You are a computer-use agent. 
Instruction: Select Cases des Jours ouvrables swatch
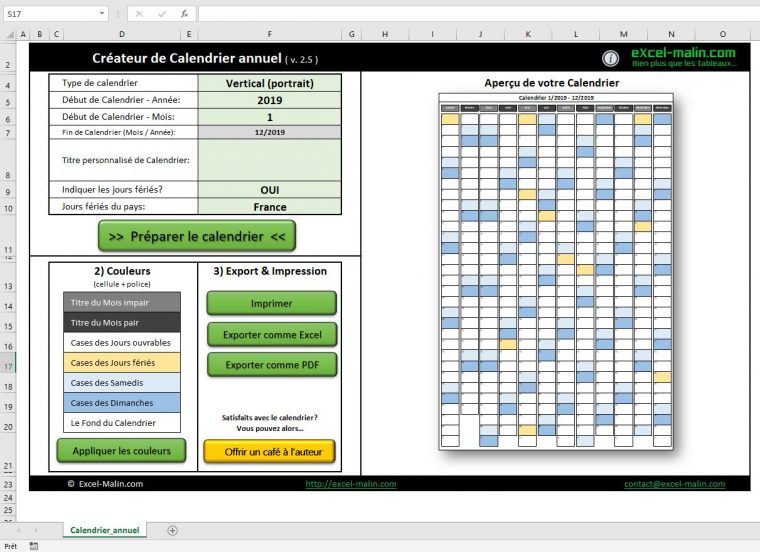point(122,343)
